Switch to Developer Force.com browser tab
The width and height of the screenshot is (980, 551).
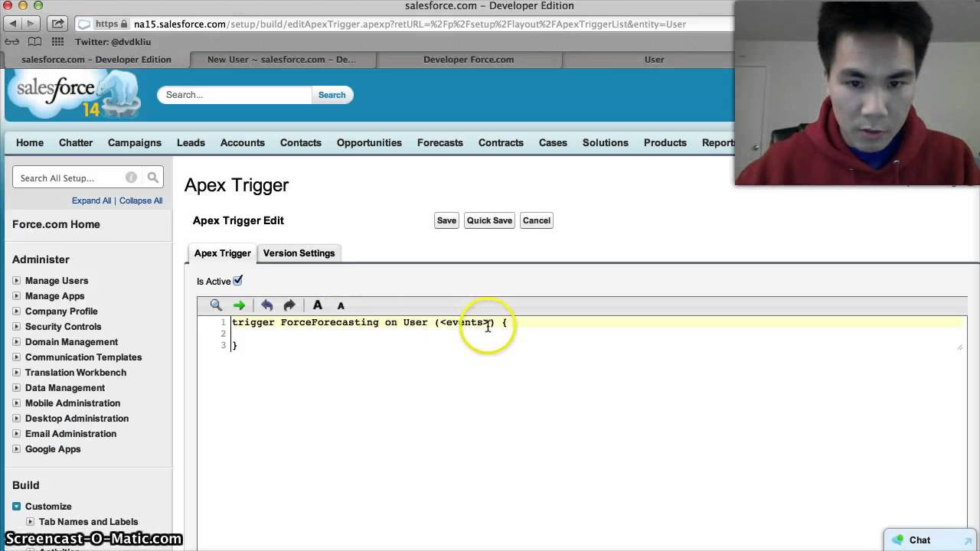click(469, 60)
